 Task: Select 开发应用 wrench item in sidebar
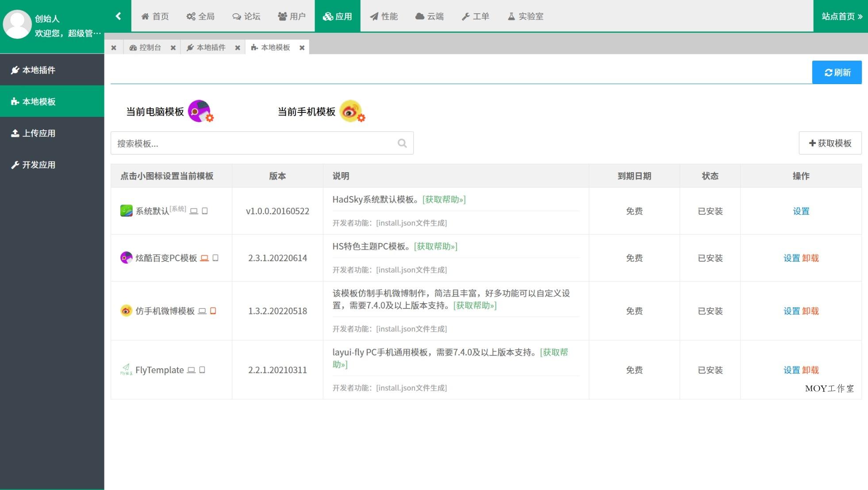[x=38, y=165]
